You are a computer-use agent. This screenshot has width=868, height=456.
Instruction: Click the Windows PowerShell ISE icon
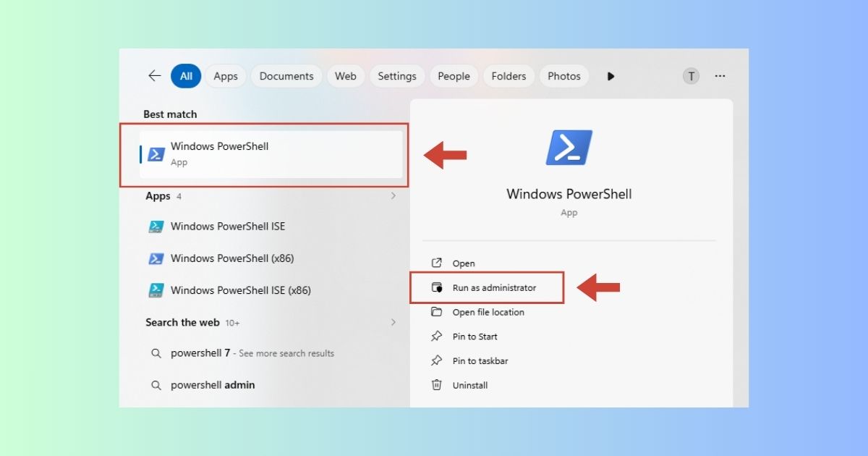point(156,227)
